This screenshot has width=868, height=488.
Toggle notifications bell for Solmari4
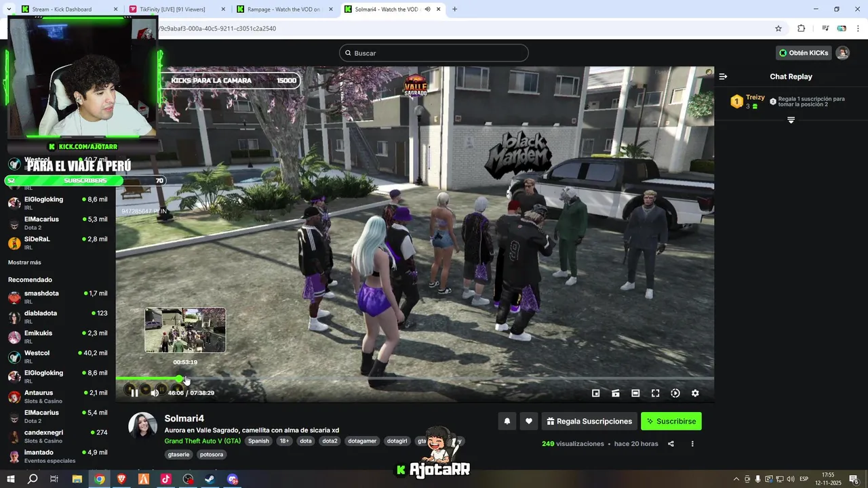[507, 421]
